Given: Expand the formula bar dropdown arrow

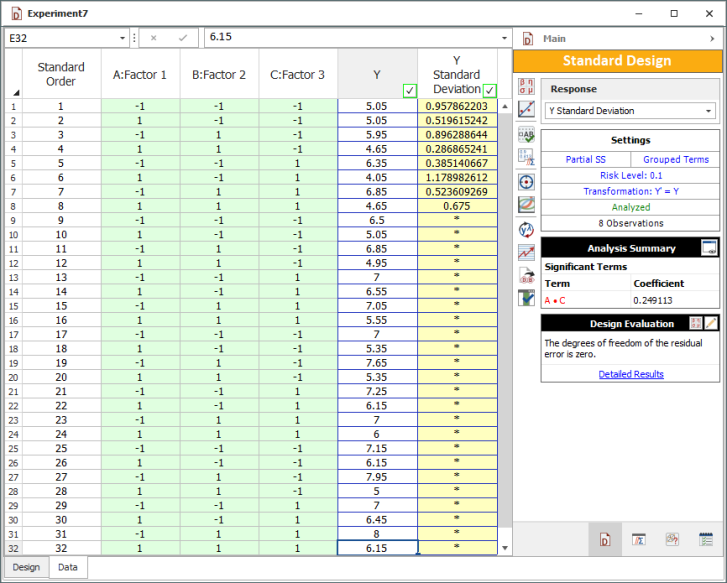Looking at the screenshot, I should pyautogui.click(x=505, y=37).
